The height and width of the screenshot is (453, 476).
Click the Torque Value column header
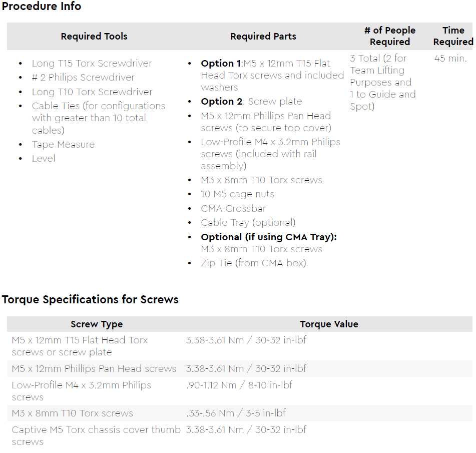[x=329, y=324]
